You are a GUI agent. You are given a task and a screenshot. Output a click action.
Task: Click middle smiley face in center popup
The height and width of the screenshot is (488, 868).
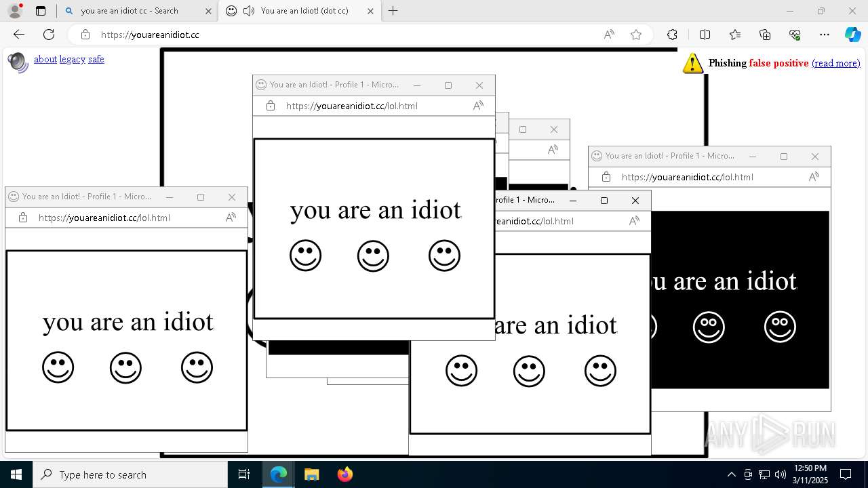tap(373, 256)
